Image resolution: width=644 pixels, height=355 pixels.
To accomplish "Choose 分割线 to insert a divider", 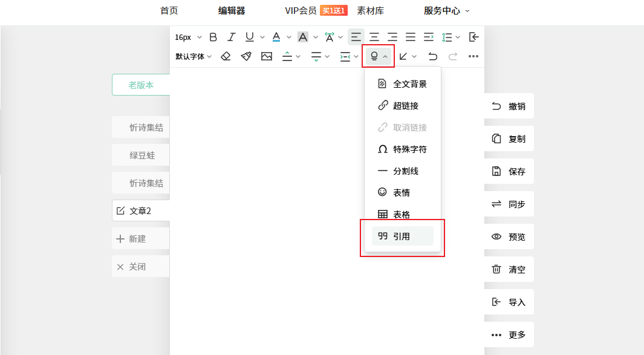I will tap(403, 171).
